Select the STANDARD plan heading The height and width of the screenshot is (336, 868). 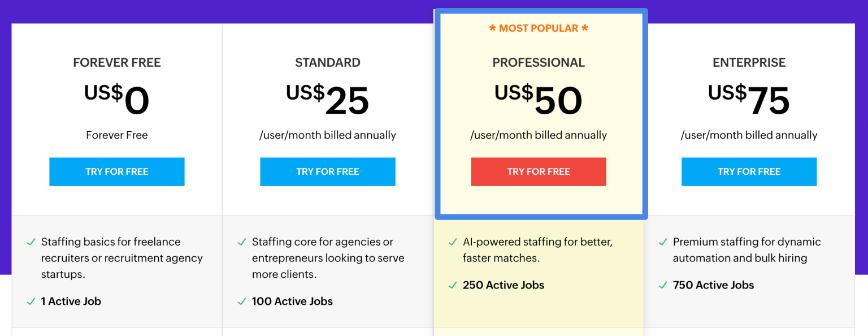328,62
